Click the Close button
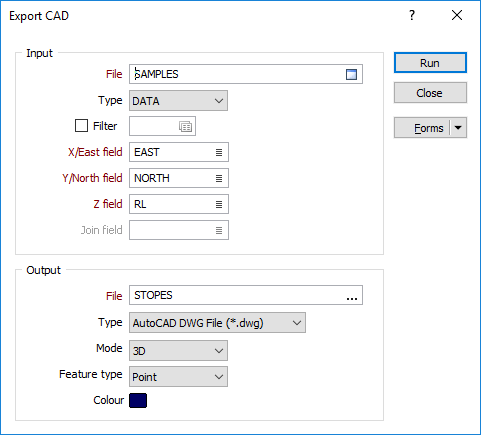This screenshot has height=435, width=481. [x=430, y=93]
